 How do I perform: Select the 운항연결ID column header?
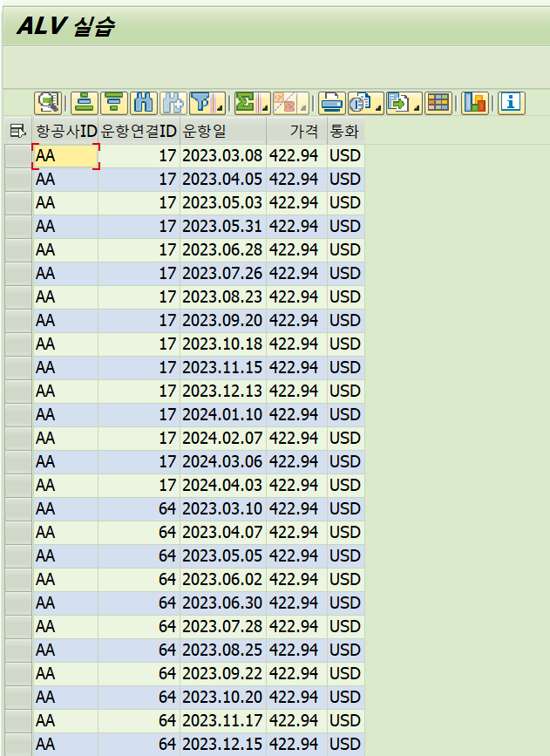click(139, 131)
